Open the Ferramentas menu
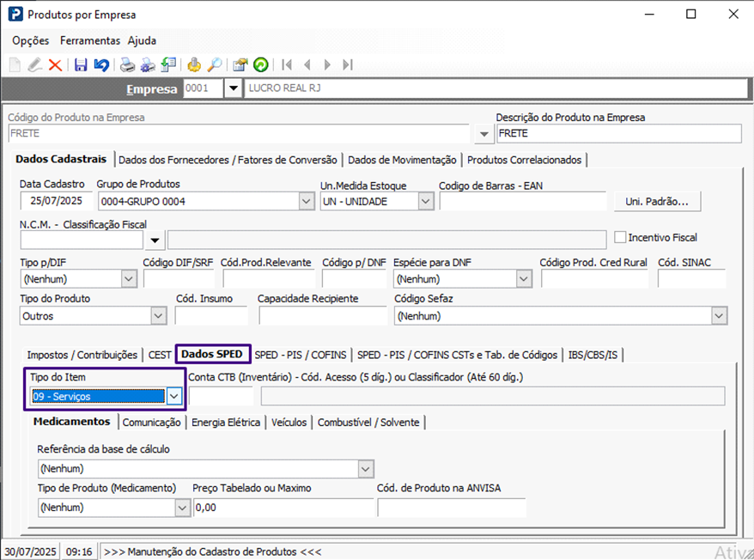 coord(90,40)
